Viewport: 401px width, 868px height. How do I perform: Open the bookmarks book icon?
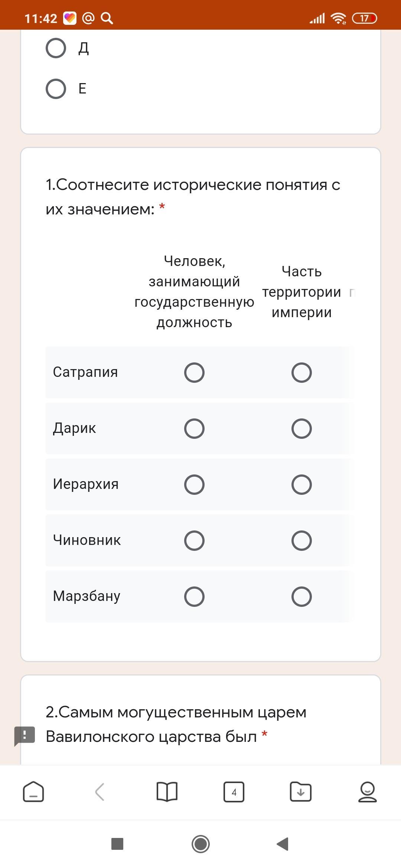click(x=167, y=792)
